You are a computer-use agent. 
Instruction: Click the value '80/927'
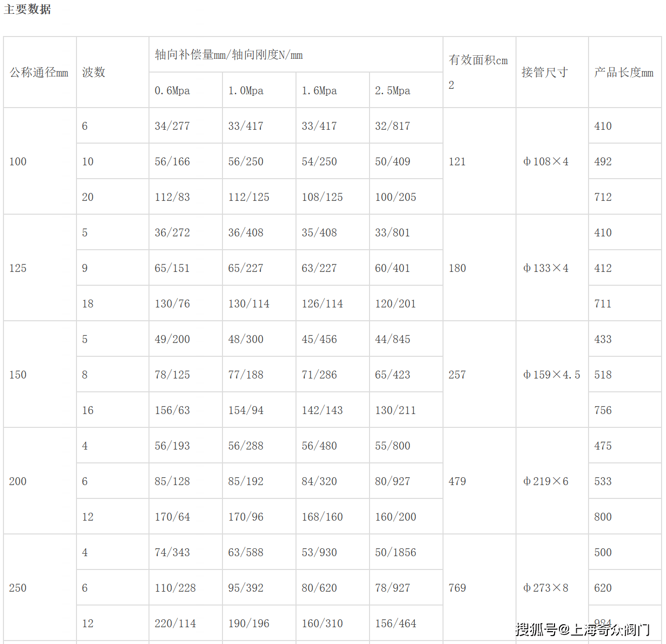[x=393, y=482]
